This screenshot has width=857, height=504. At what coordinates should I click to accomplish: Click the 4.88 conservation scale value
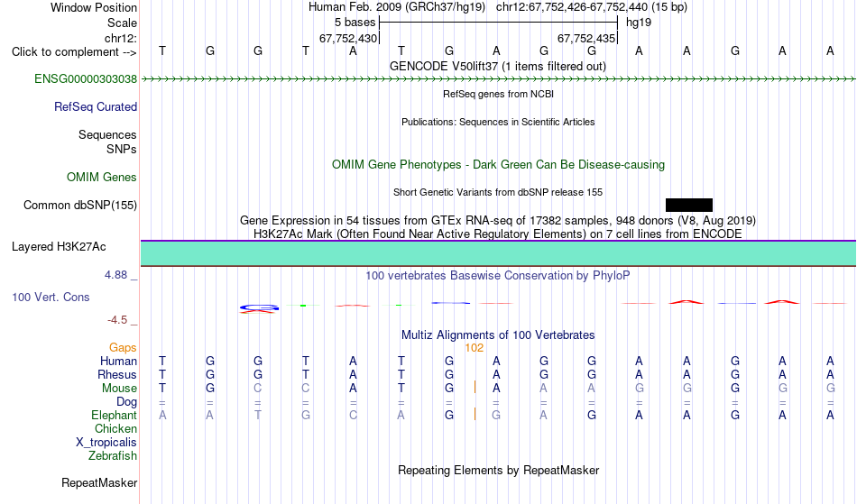[x=115, y=275]
